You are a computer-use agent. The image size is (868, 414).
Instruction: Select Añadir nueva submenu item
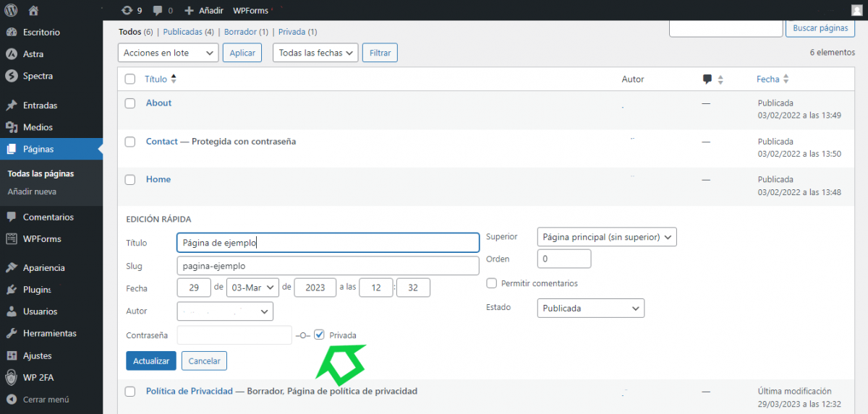point(32,192)
